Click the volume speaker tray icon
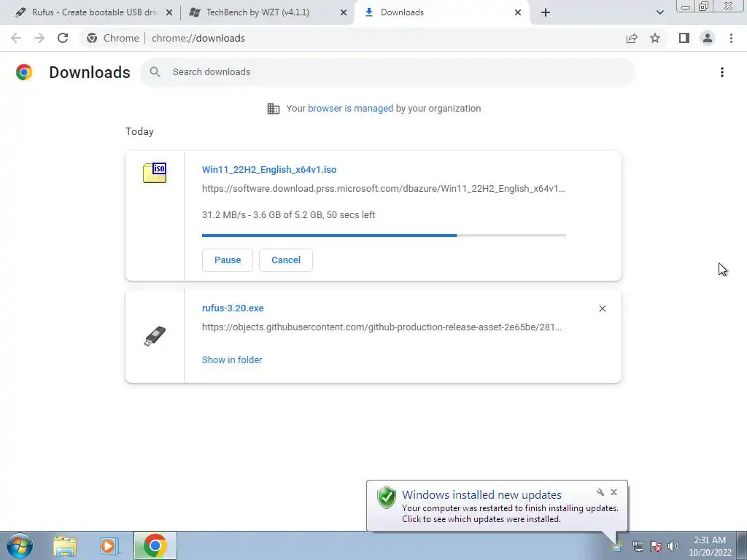Viewport: 747px width, 560px height. coord(673,546)
